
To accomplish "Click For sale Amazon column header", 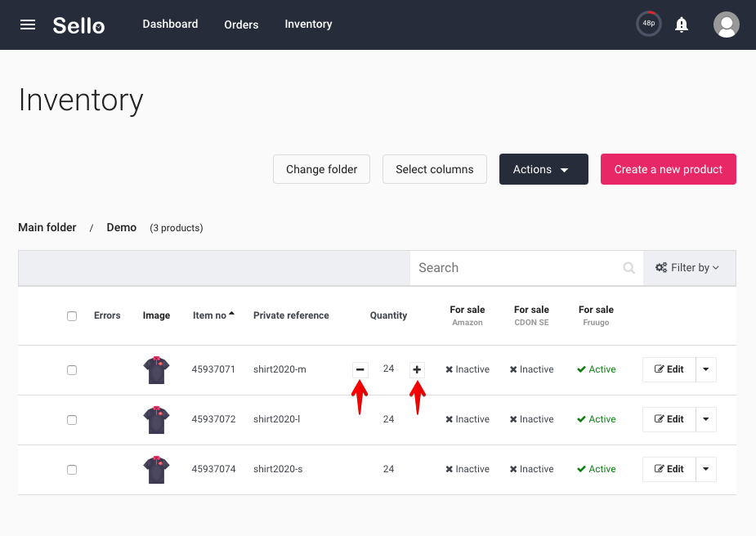I will [x=467, y=315].
